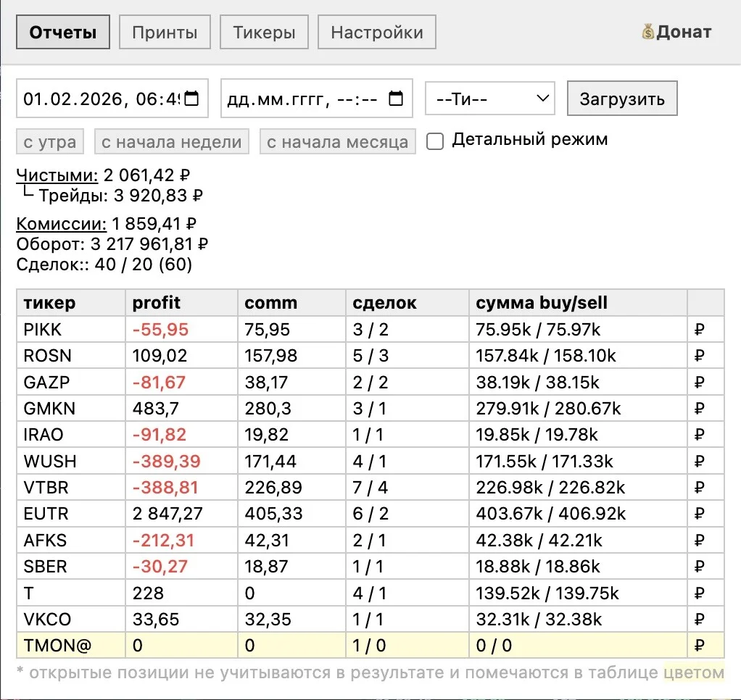Enable the Детальный режим checkbox
The width and height of the screenshot is (741, 700).
[435, 141]
